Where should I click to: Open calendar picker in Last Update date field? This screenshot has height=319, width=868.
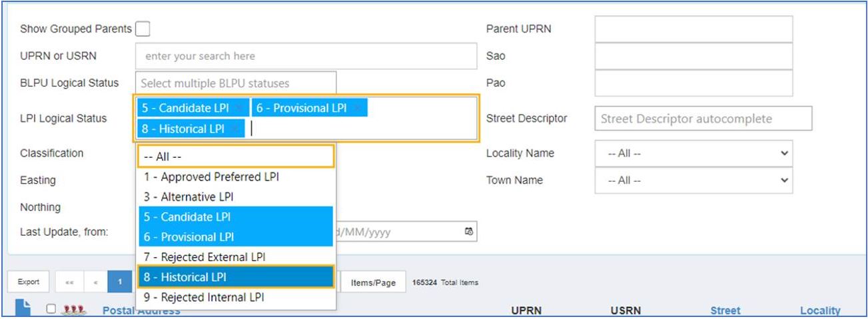469,232
